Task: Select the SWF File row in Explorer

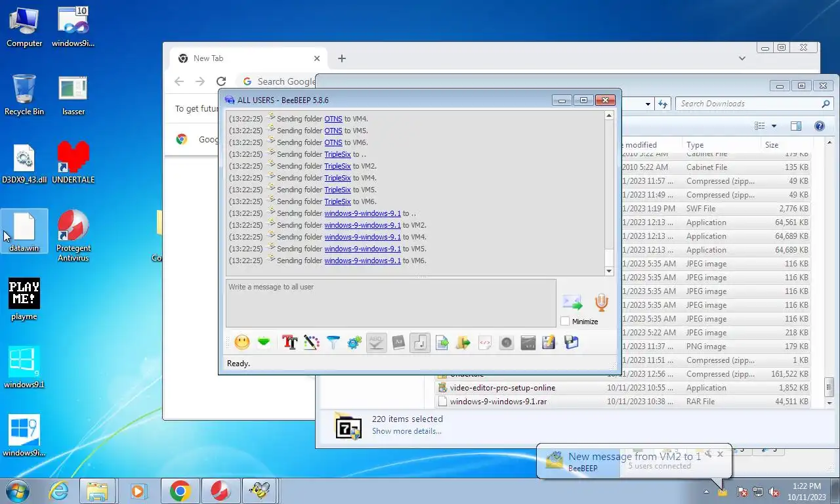Action: (x=715, y=208)
